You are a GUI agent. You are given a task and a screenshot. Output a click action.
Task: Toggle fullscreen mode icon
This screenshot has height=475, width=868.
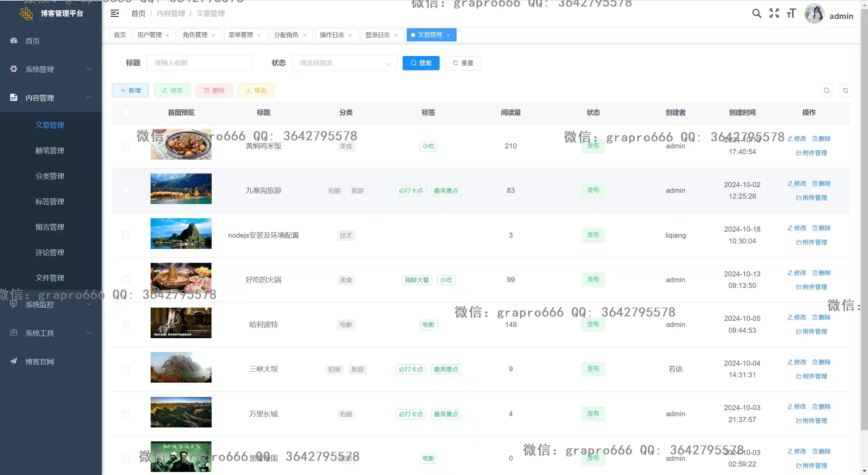point(774,13)
